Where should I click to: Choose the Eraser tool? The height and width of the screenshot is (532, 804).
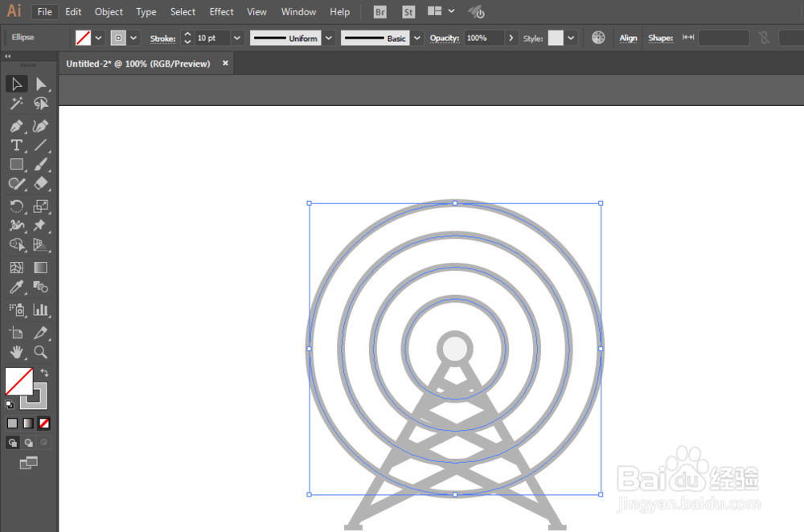(x=40, y=183)
